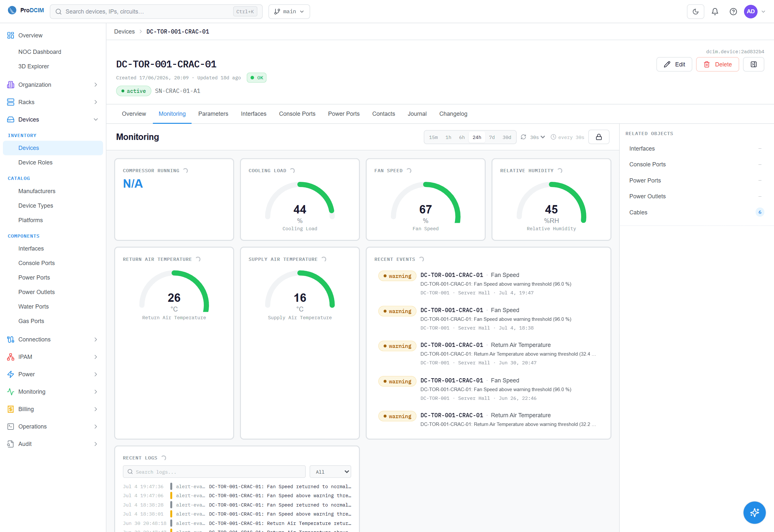Viewport: 774px width, 532px height.
Task: Switch to the Parameters tab
Action: tap(213, 114)
